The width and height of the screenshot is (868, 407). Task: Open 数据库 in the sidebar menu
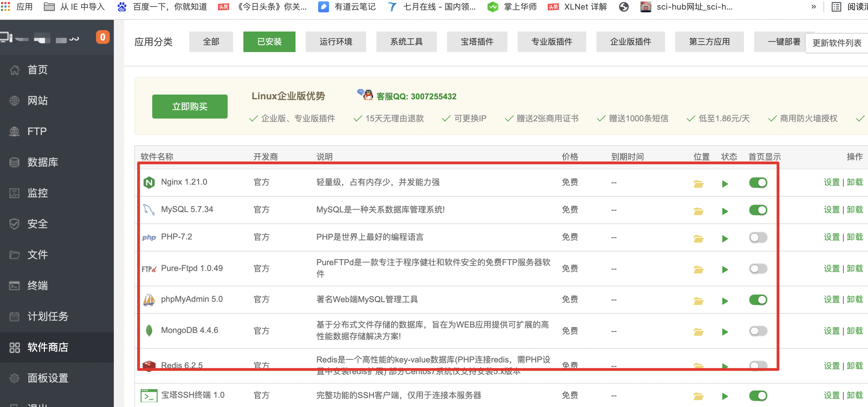[x=43, y=162]
